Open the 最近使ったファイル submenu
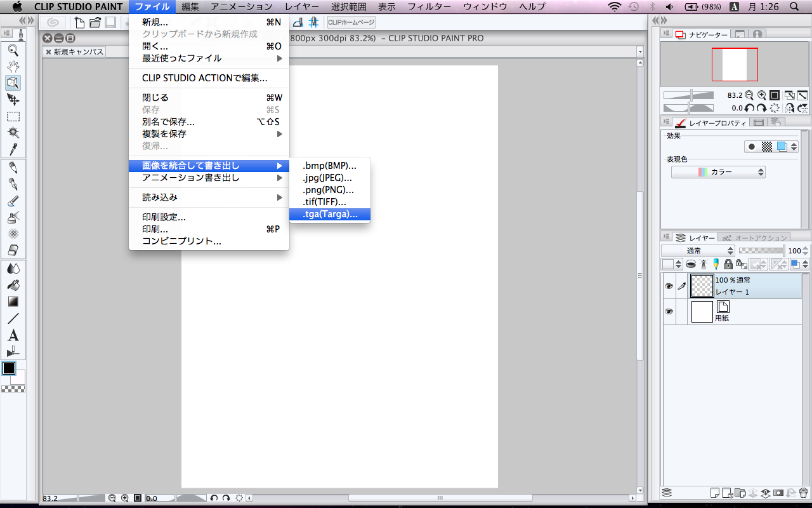The image size is (812, 508). tap(209, 58)
